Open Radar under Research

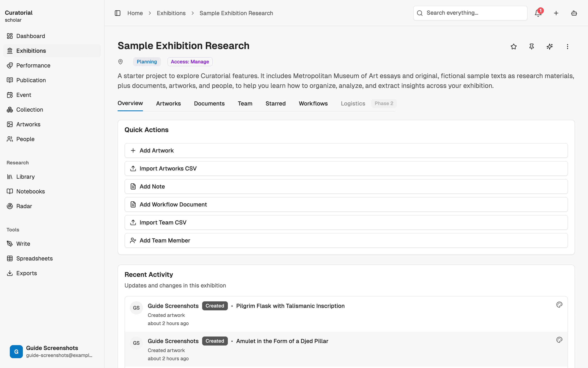click(x=52, y=206)
